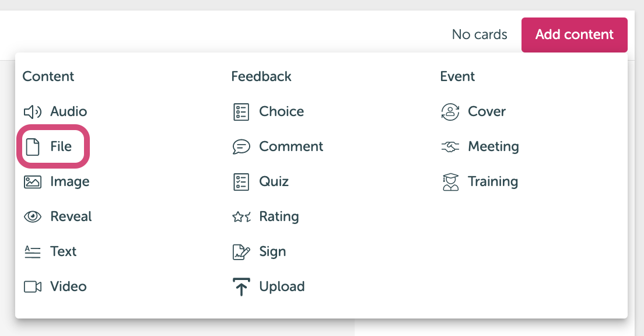
Task: Click the Rating stars icon
Action: point(241,216)
